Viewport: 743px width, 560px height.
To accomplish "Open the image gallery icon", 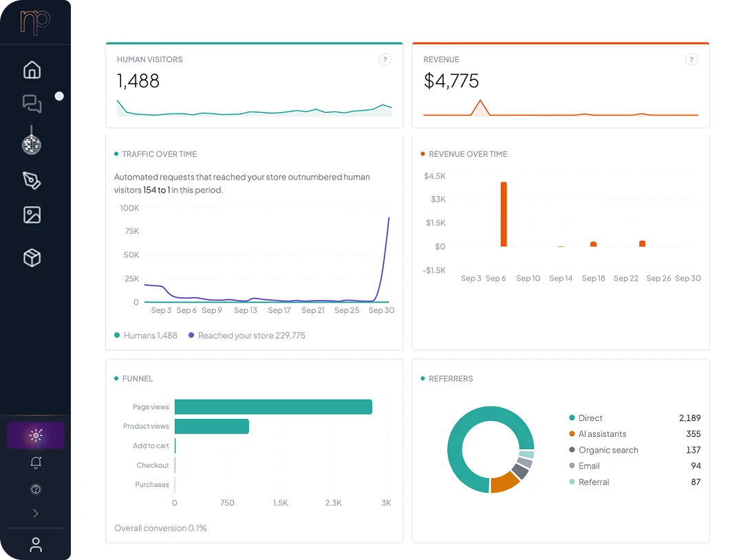I will (32, 215).
